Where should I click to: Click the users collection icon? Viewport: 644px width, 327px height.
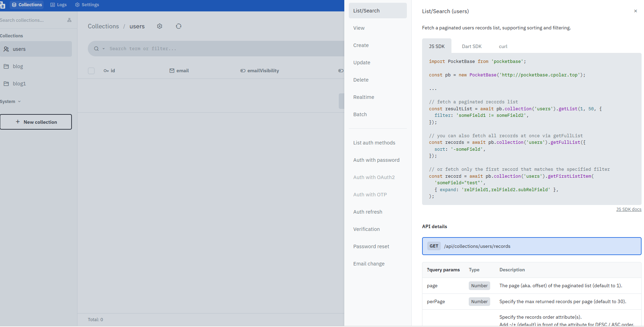click(6, 49)
